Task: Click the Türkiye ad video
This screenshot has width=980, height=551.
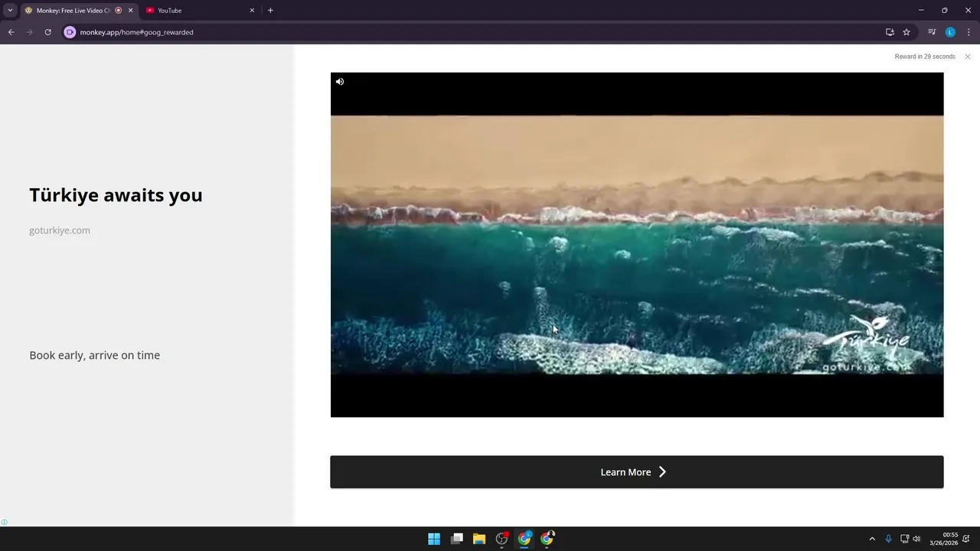Action: click(637, 245)
